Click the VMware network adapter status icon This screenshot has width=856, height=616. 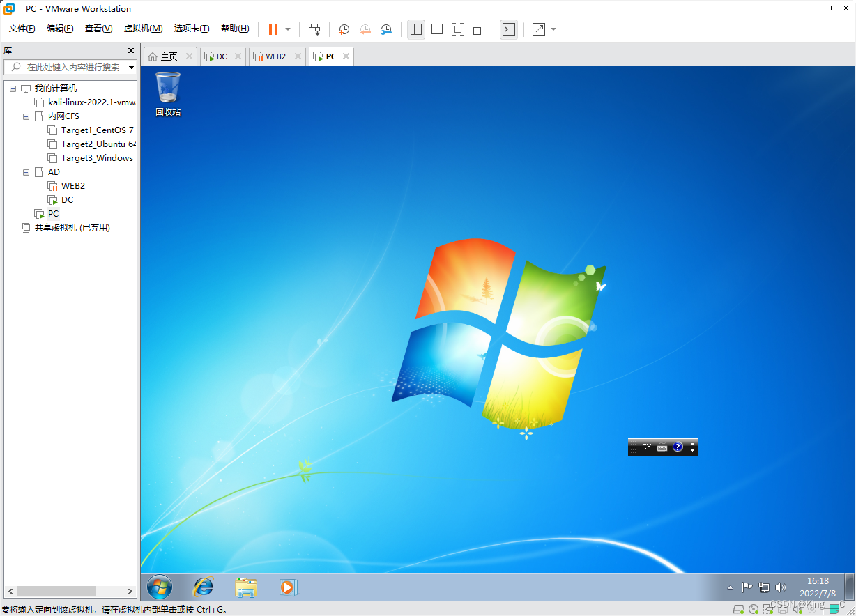tap(768, 609)
